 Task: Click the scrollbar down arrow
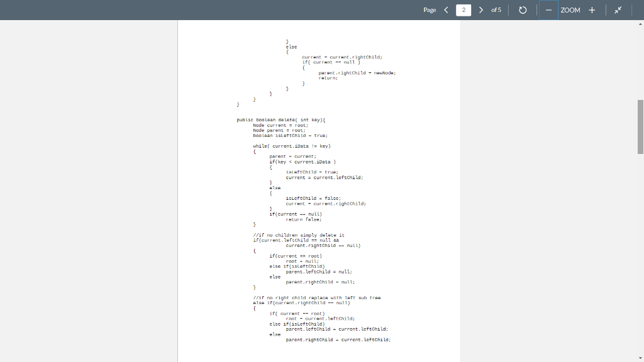(640, 358)
